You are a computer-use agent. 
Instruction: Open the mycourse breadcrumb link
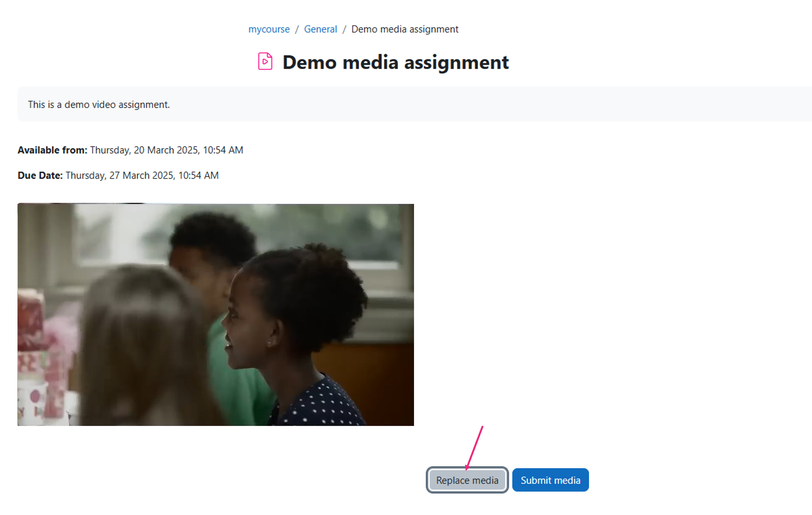tap(269, 29)
